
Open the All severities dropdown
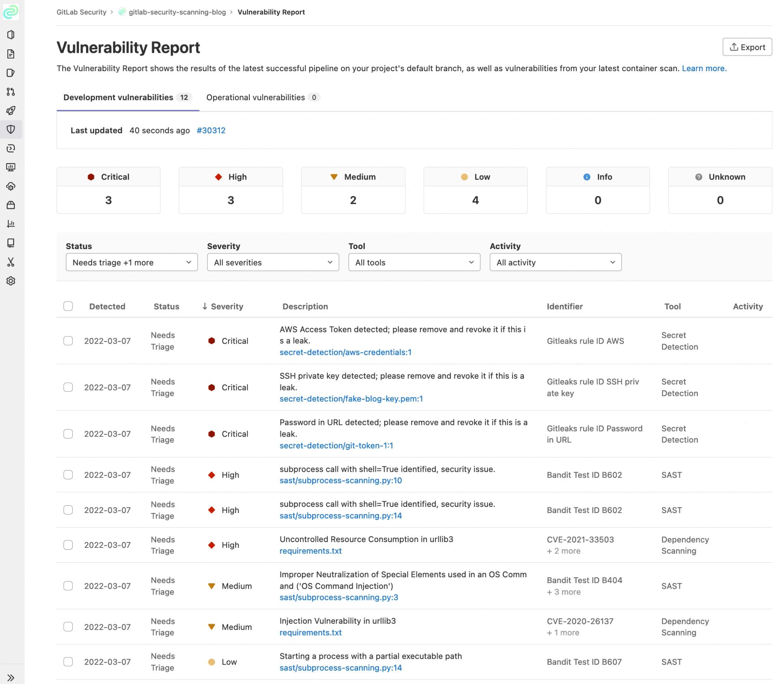pyautogui.click(x=273, y=262)
